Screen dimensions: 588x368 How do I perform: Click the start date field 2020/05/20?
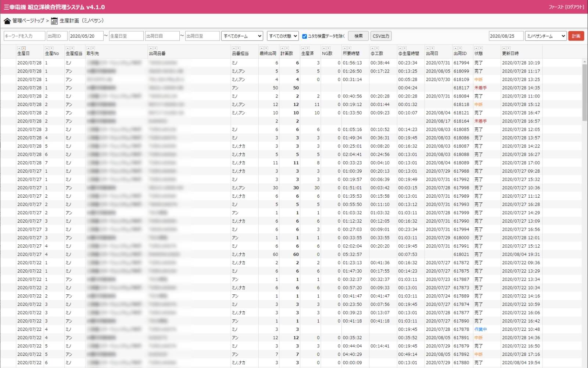(x=86, y=36)
